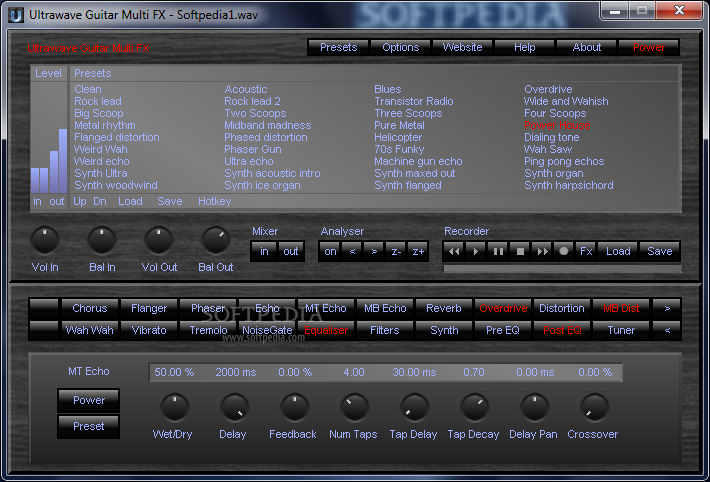Image resolution: width=710 pixels, height=482 pixels.
Task: Toggle the MT Echo Power button
Action: coord(89,400)
